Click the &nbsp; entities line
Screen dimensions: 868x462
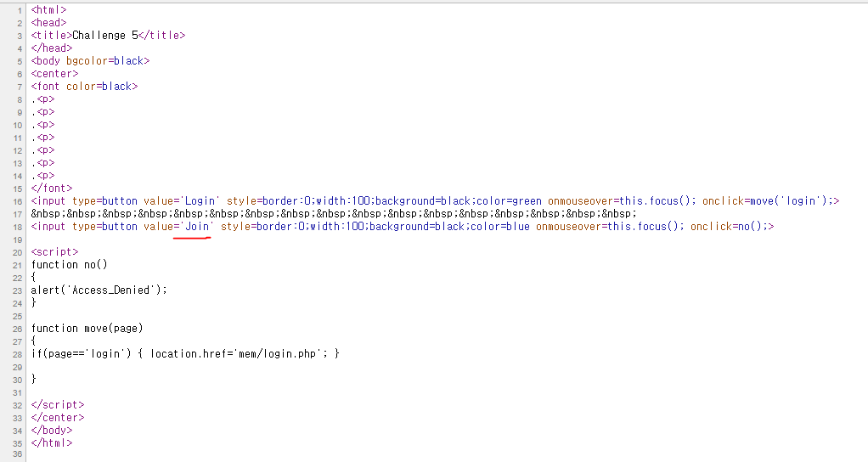334,213
